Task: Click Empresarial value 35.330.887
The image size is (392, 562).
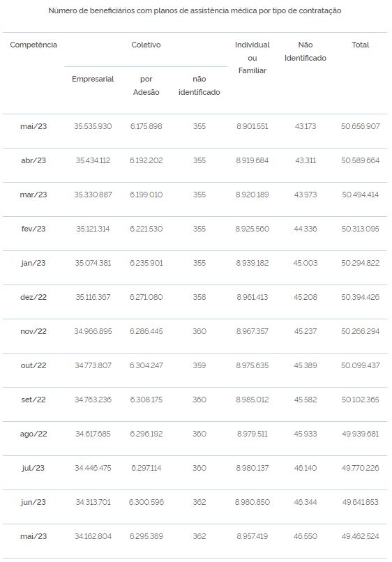Action: (x=93, y=195)
